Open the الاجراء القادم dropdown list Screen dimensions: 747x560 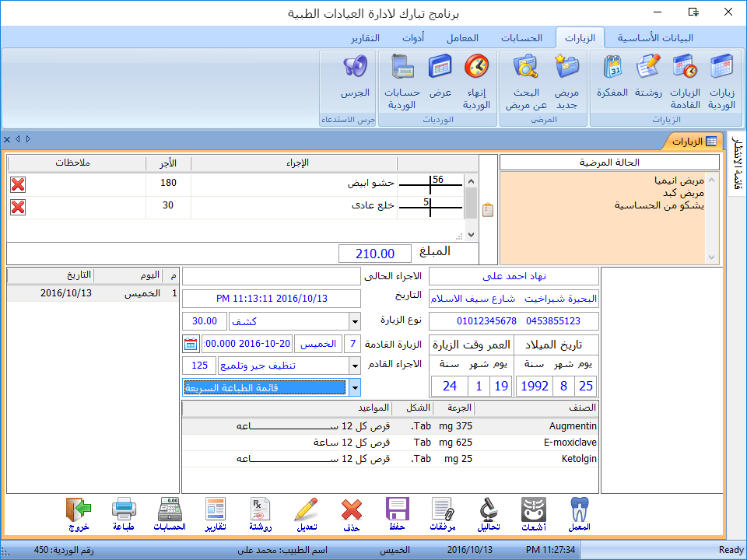(x=355, y=366)
